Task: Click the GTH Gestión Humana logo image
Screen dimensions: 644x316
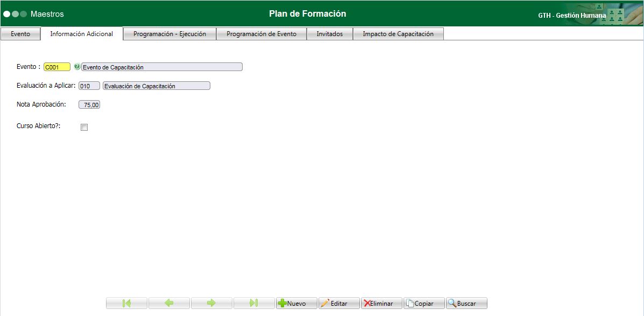Action: 602,14
